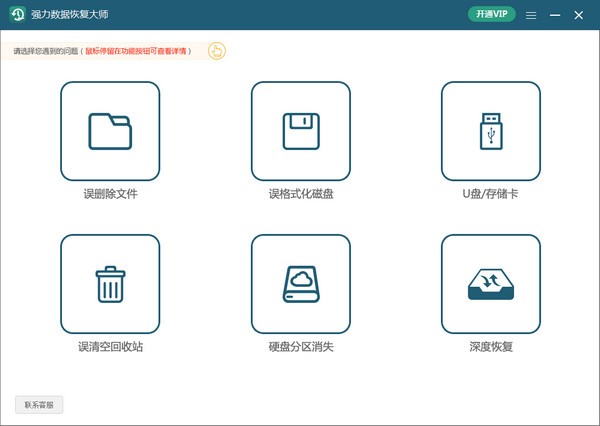Click the red hint text 鼠标停留在功能按钮可查看详情
The height and width of the screenshot is (426, 600).
pos(135,51)
